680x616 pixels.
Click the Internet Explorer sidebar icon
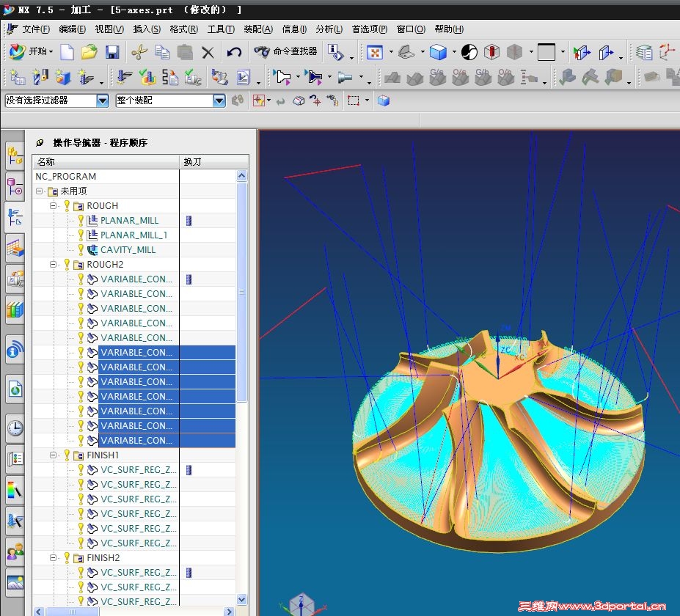click(15, 389)
